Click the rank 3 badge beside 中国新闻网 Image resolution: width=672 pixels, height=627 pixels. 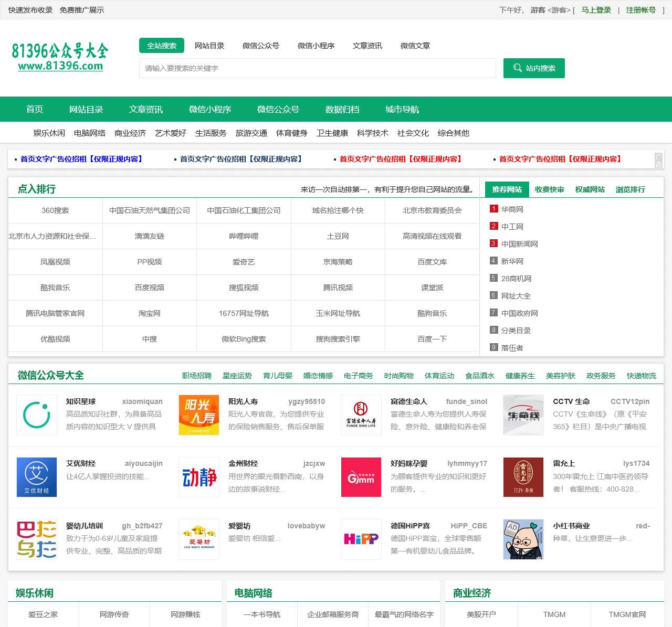(493, 243)
